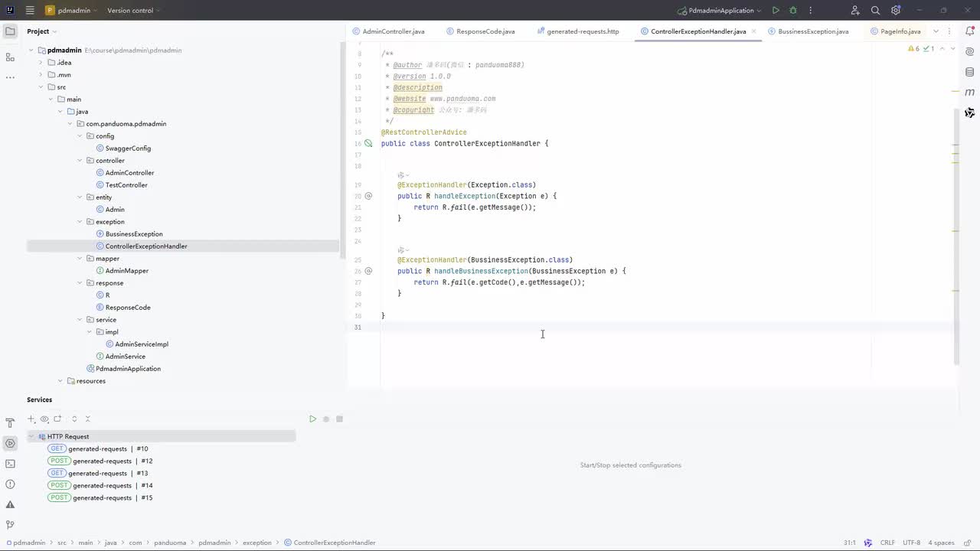Run selected configuration in Services
The image size is (980, 551).
[312, 419]
